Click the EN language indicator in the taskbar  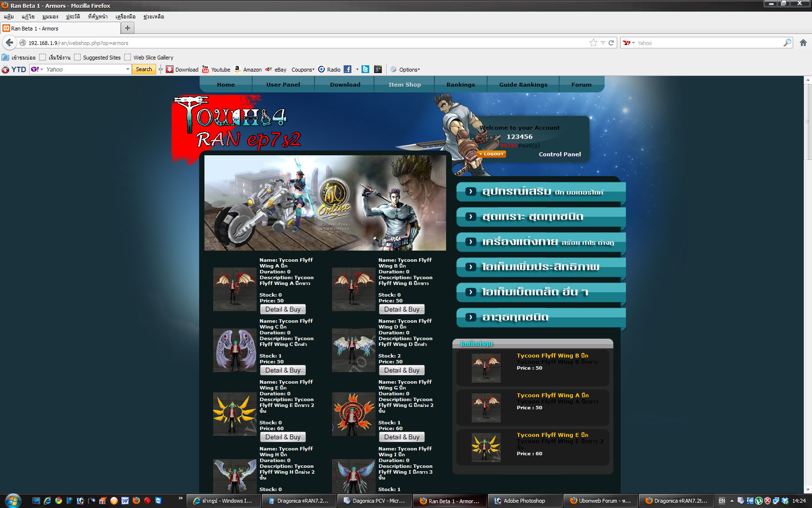722,501
